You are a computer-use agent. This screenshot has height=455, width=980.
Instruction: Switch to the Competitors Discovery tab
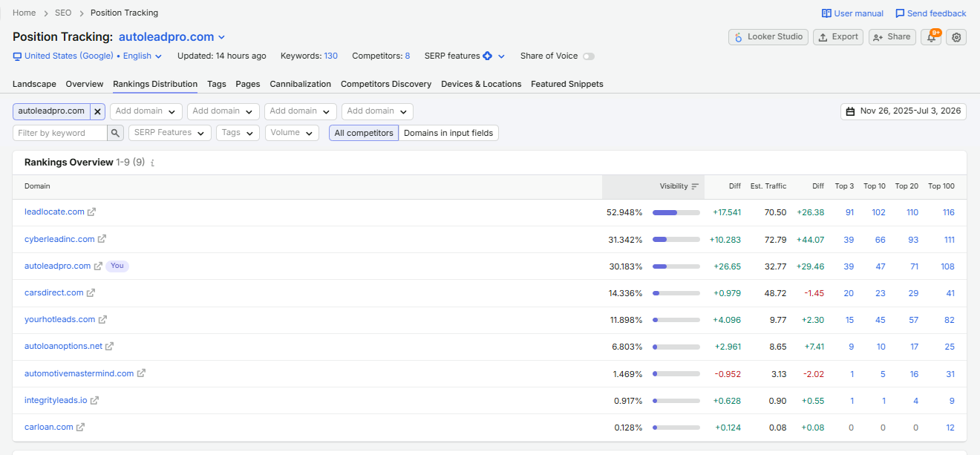point(386,84)
